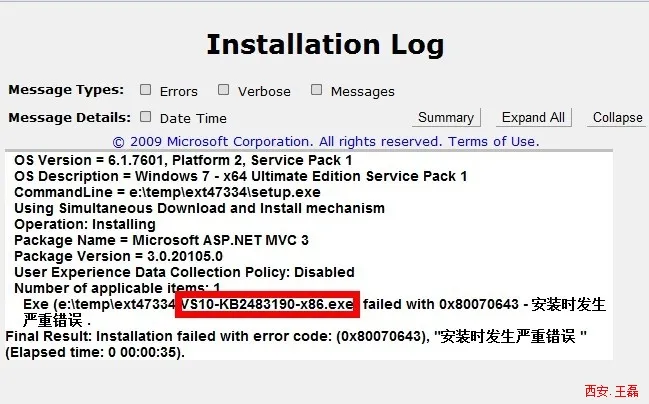This screenshot has width=649, height=404.
Task: Click the Collapse button
Action: 617,117
